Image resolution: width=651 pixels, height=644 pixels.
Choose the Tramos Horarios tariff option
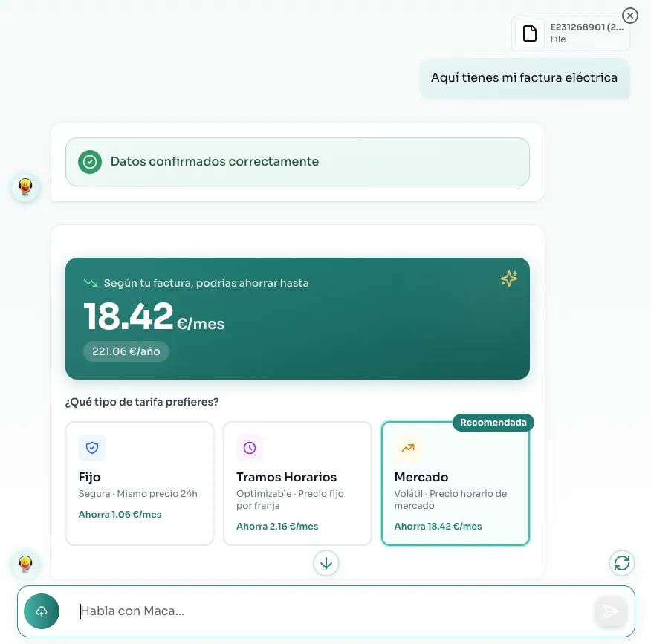click(x=297, y=483)
